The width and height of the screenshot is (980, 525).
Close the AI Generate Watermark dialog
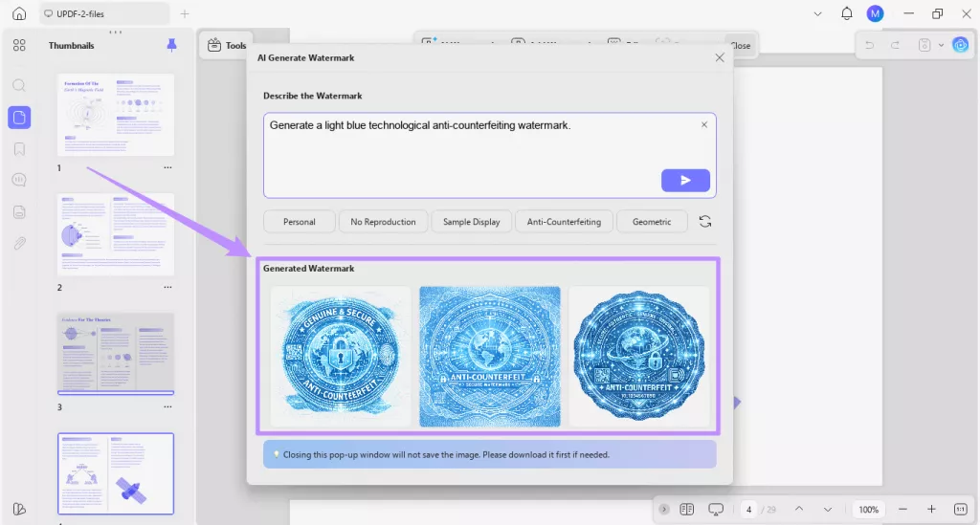[720, 57]
